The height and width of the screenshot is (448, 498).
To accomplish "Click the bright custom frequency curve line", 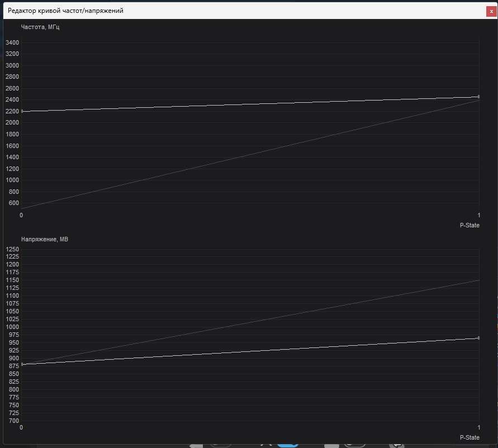I will (250, 104).
